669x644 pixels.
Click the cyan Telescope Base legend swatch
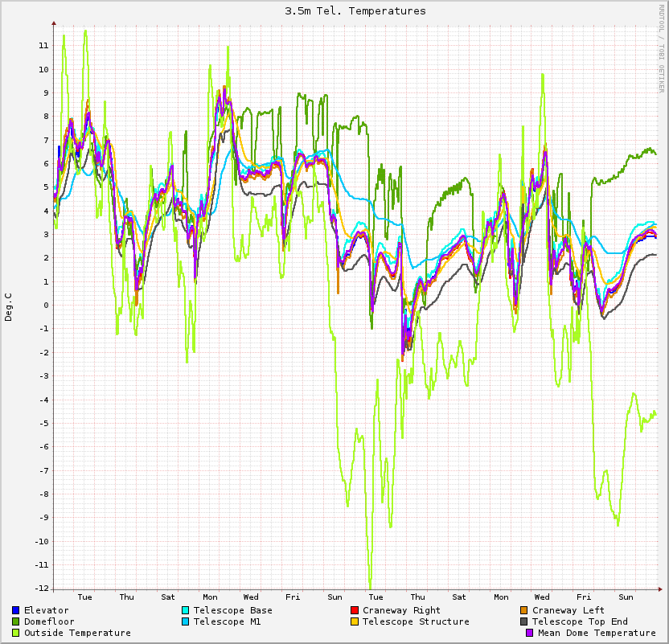point(186,611)
